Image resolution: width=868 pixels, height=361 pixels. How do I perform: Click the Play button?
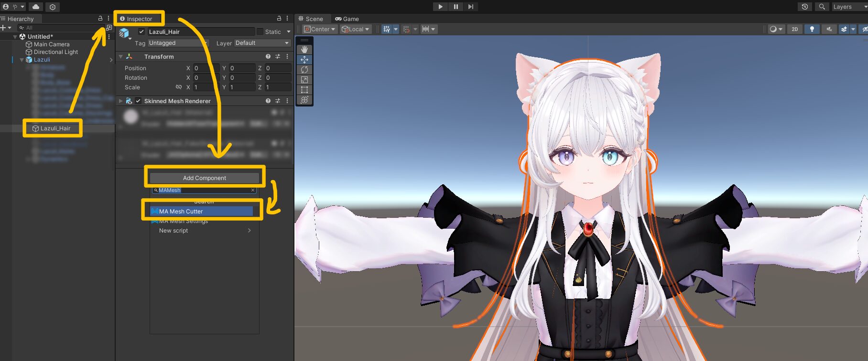coord(440,7)
